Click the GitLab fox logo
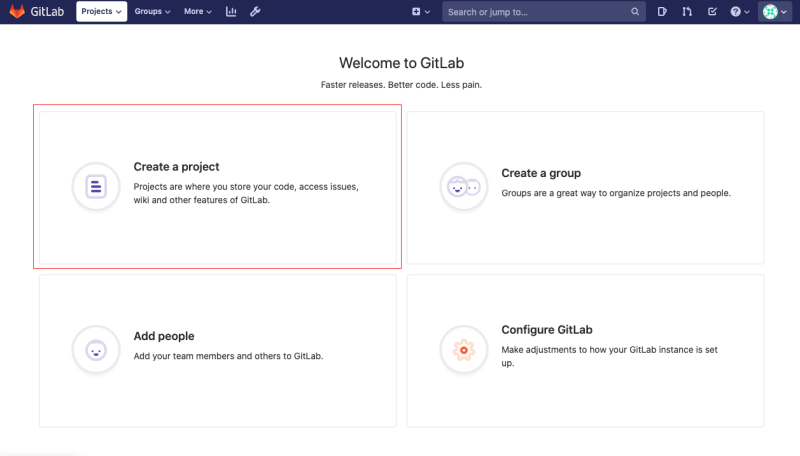This screenshot has width=800, height=456. coord(18,12)
